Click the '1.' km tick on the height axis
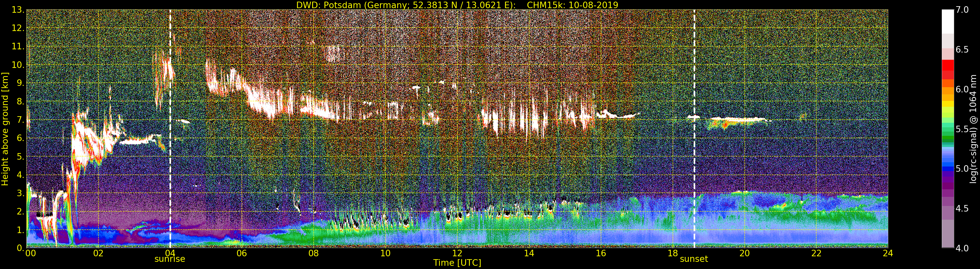 click(x=20, y=229)
